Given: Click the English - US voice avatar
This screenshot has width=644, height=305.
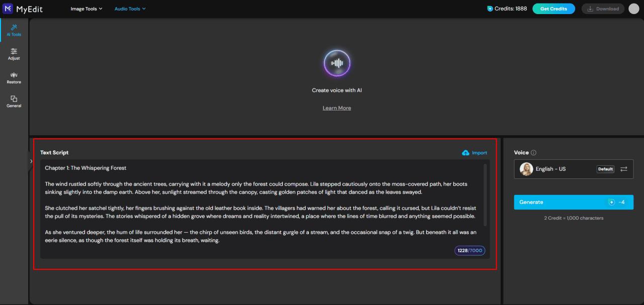Looking at the screenshot, I should 526,169.
